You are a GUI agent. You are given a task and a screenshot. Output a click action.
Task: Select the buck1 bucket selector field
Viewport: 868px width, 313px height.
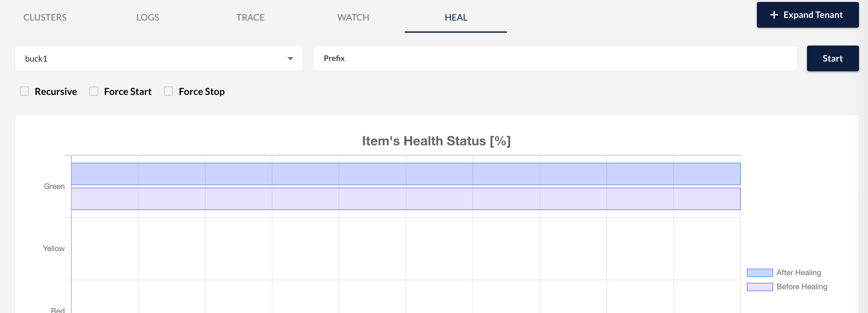tap(152, 59)
